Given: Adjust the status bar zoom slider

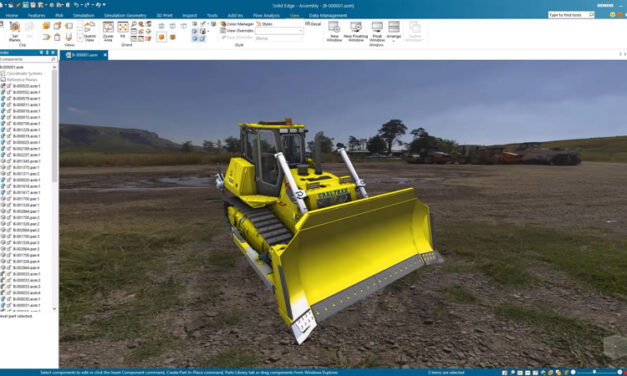Looking at the screenshot, I should (595, 372).
